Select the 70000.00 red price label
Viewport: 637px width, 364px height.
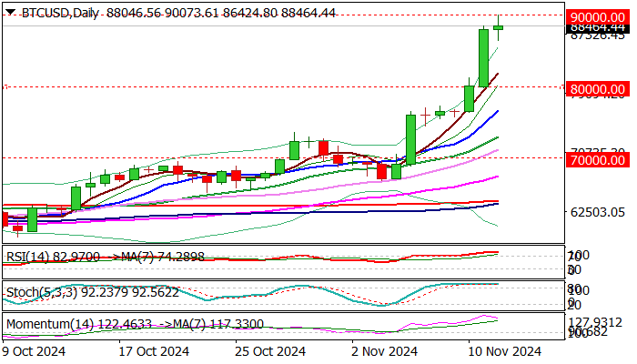[x=598, y=160]
